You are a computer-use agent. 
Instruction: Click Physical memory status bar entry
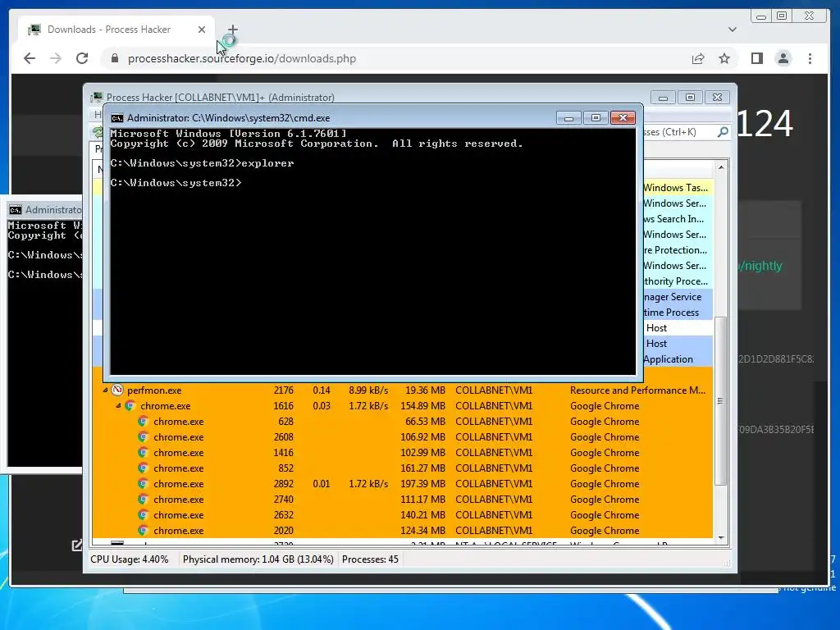pyautogui.click(x=258, y=559)
